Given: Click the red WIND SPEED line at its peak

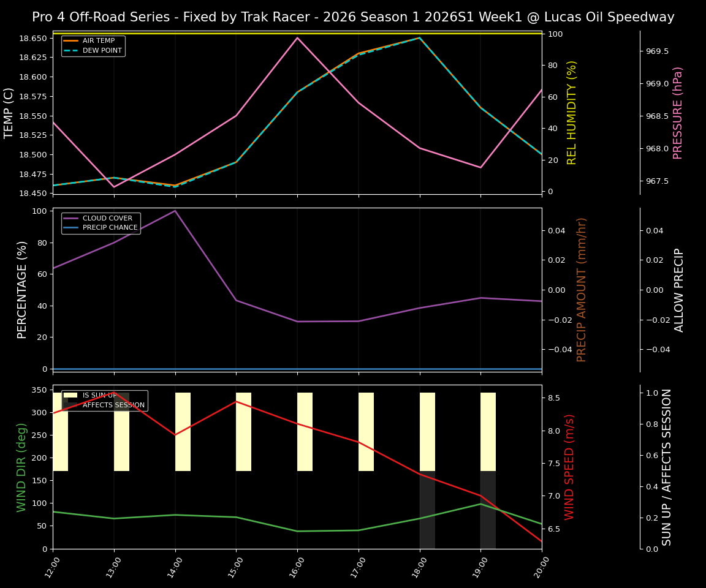Looking at the screenshot, I should pyautogui.click(x=237, y=402).
